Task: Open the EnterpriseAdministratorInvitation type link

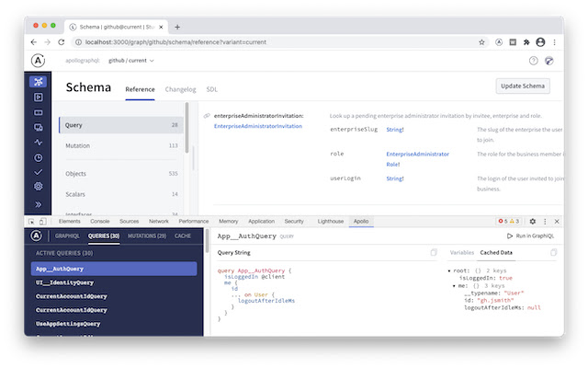Action: click(257, 126)
